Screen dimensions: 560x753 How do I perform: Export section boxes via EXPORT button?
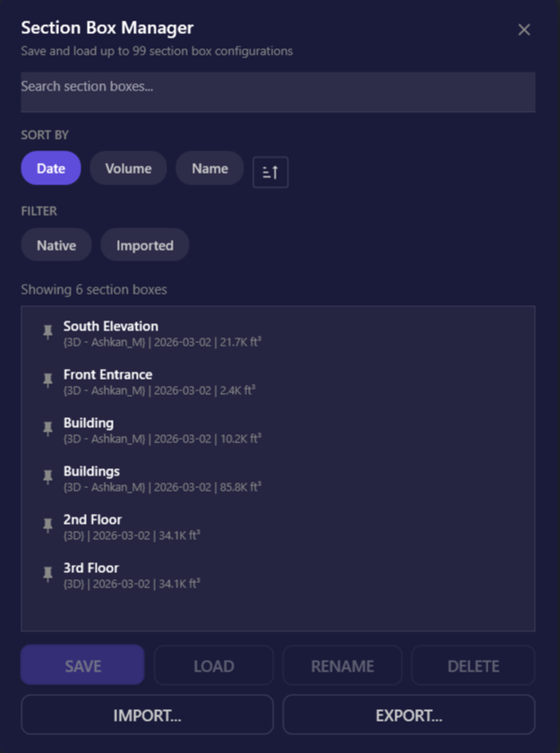pyautogui.click(x=408, y=714)
